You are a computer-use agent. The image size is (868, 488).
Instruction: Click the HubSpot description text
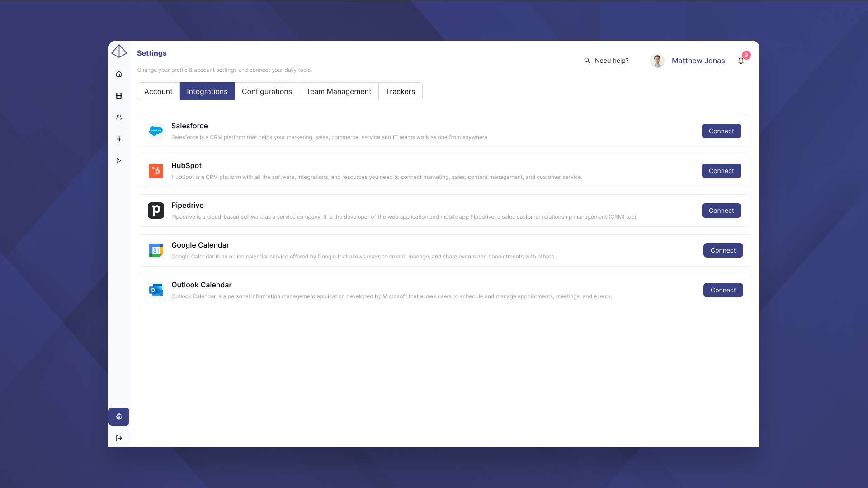pos(377,177)
